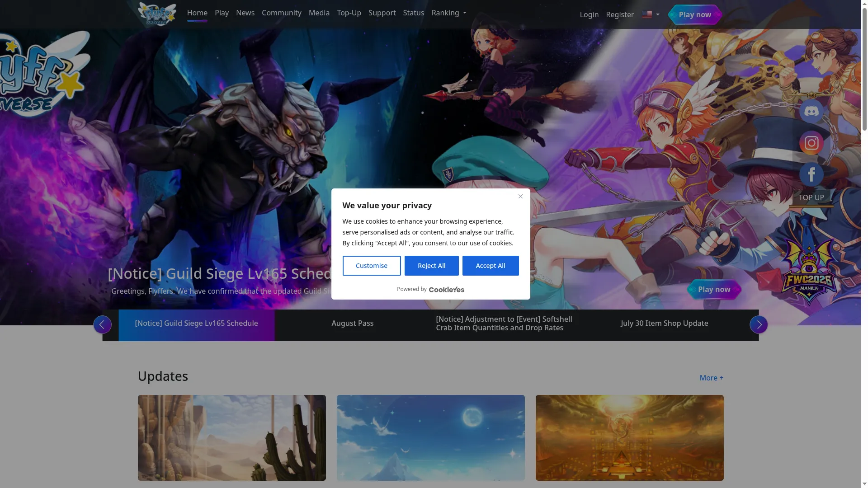Click the Login link
Screen dimensions: 868x488
[x=589, y=14]
